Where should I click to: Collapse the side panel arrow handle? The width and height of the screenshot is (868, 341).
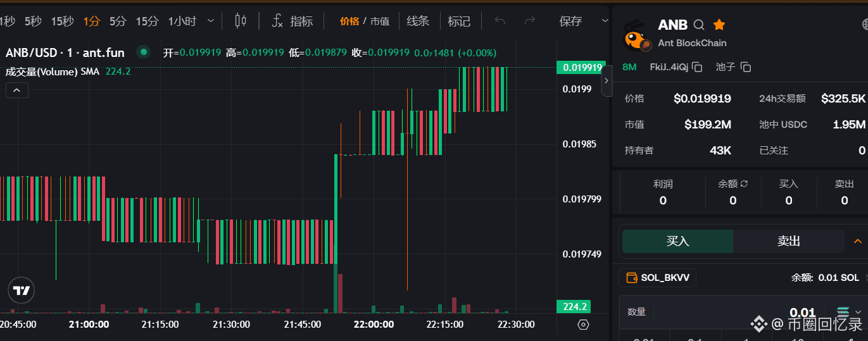607,80
